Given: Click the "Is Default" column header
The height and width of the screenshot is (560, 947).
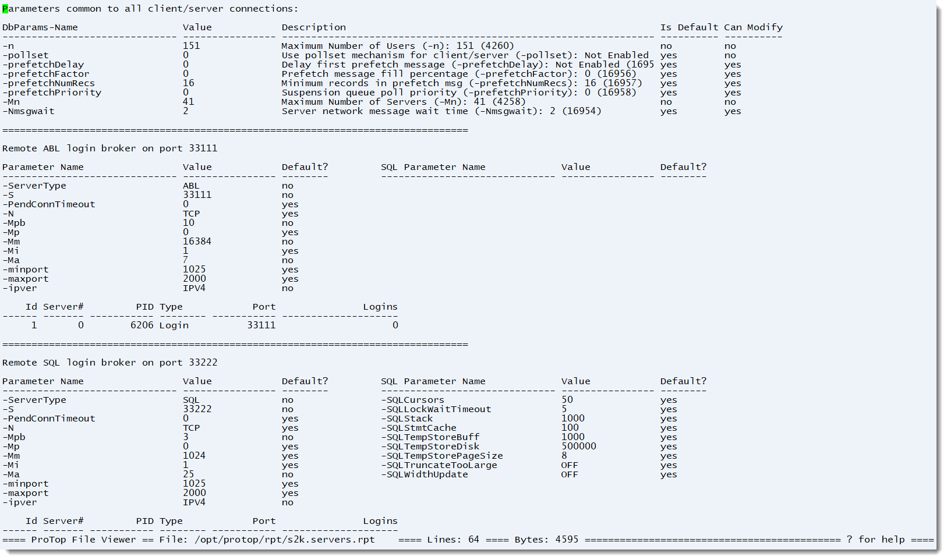Looking at the screenshot, I should coord(689,27).
